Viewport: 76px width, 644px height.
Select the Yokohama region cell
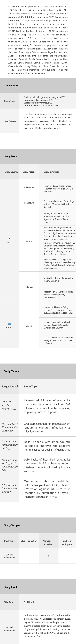pos(29,187)
